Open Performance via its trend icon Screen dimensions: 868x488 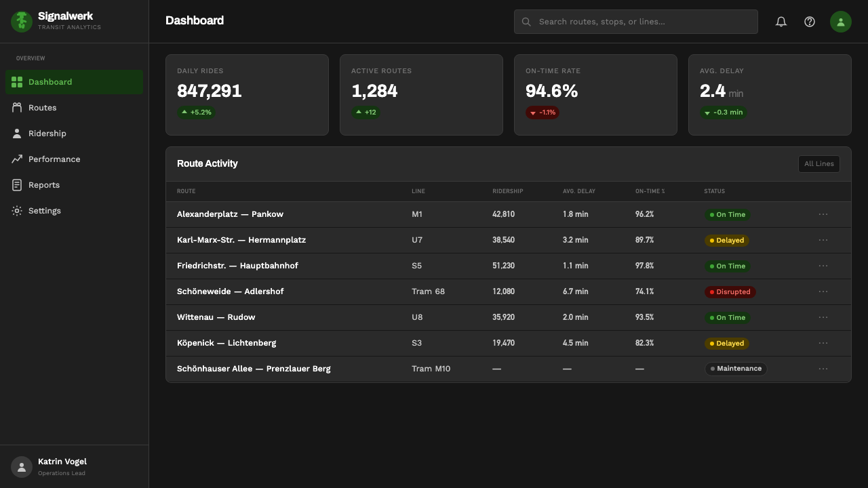(x=17, y=159)
